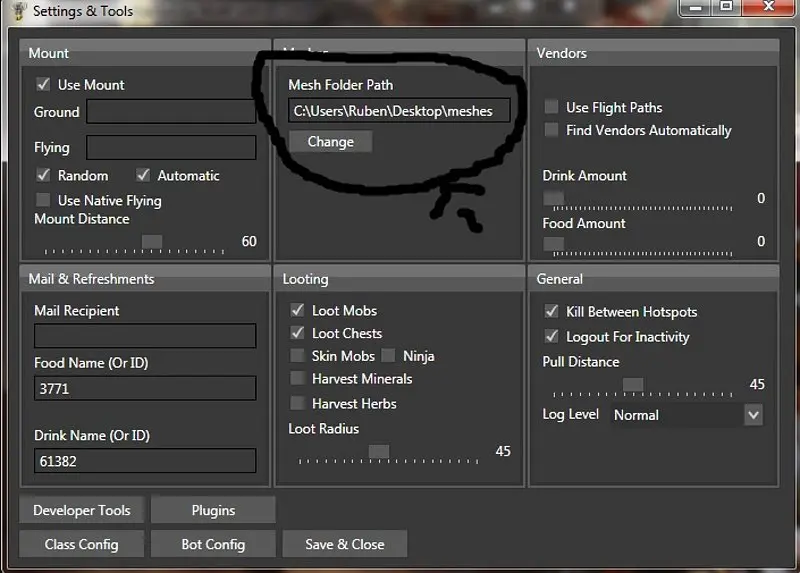Enable Use Flight Paths
The height and width of the screenshot is (573, 800).
coord(551,107)
